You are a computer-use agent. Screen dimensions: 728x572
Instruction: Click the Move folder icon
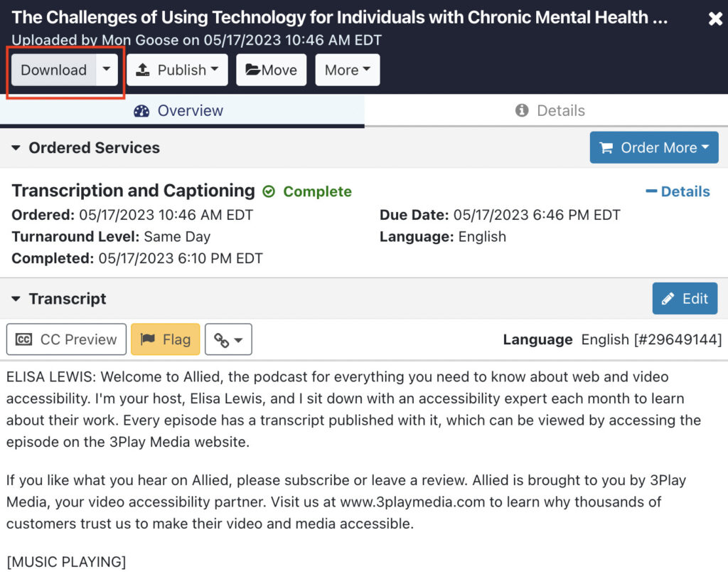(x=252, y=70)
